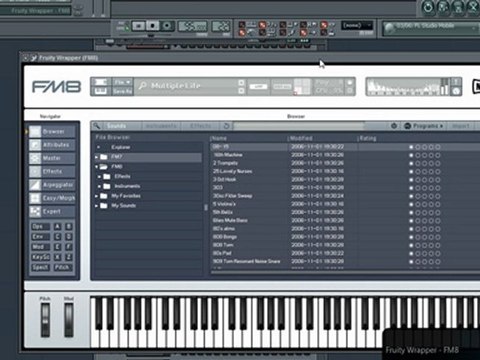Select the 16th Machine sound
The width and height of the screenshot is (480, 360).
[228, 155]
